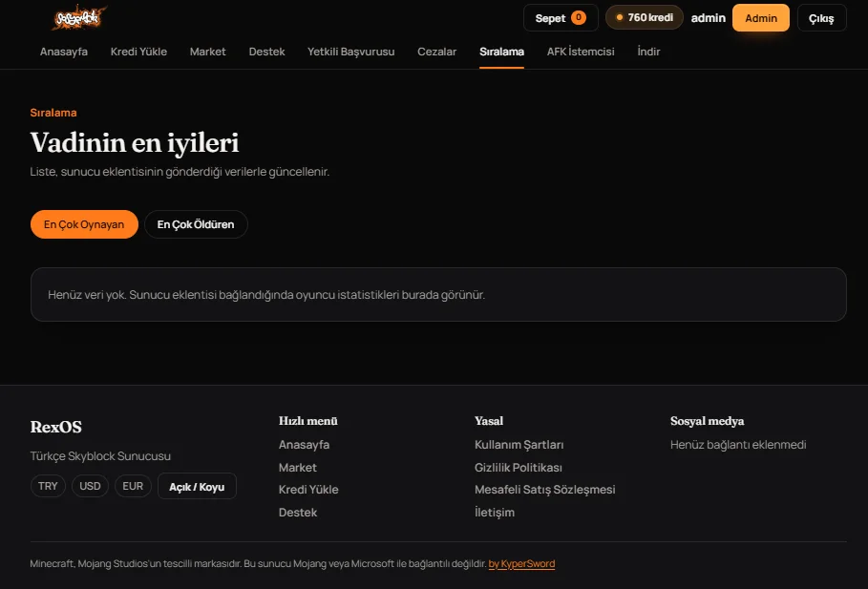Image resolution: width=868 pixels, height=589 pixels.
Task: Select the EUR currency option
Action: pyautogui.click(x=133, y=486)
